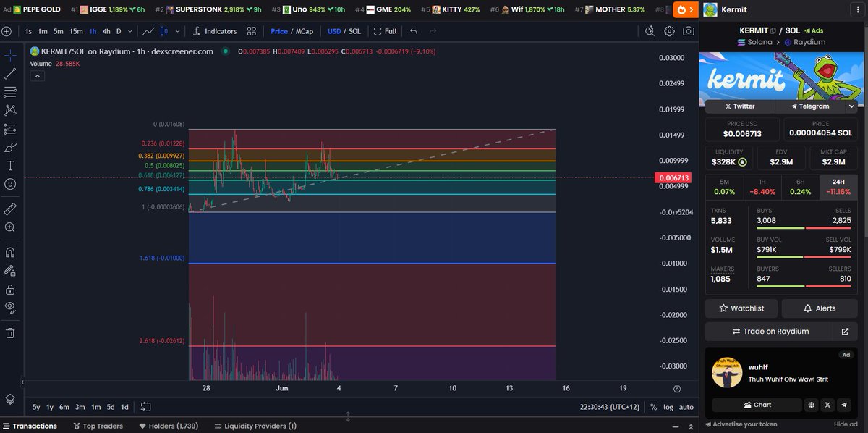868x433 pixels.
Task: Open the emoji icons tool
Action: pyautogui.click(x=10, y=184)
